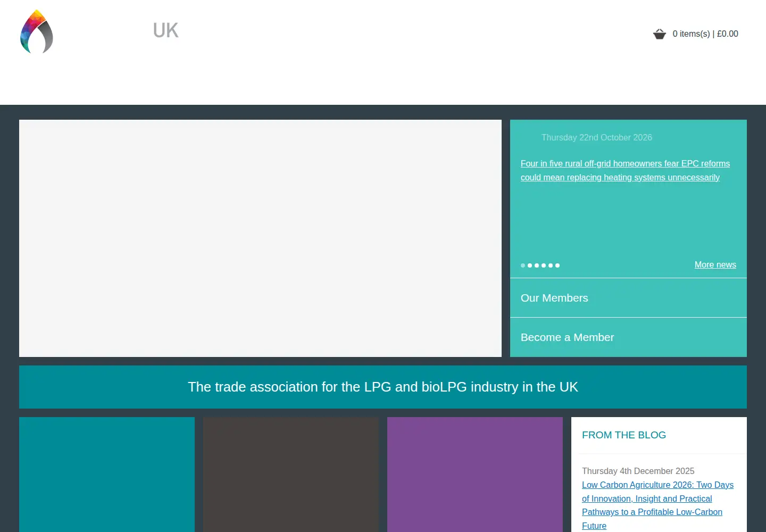Select the third news carousel dot
Image resolution: width=766 pixels, height=532 pixels.
click(537, 265)
